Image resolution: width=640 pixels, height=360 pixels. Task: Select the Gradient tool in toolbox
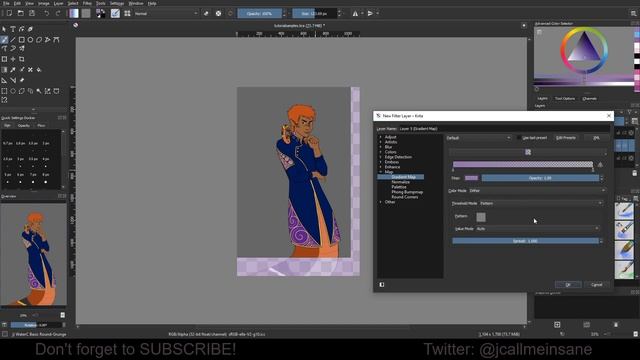(x=4, y=70)
